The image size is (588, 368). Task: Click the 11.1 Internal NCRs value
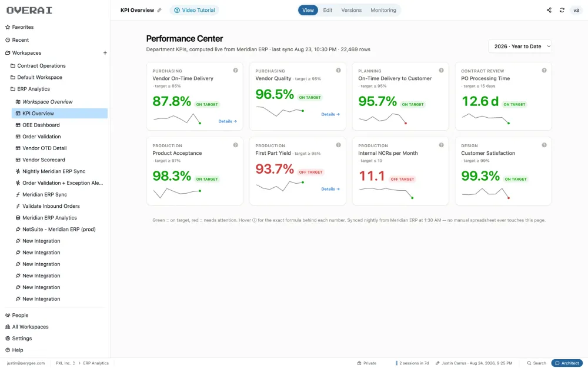(x=372, y=176)
